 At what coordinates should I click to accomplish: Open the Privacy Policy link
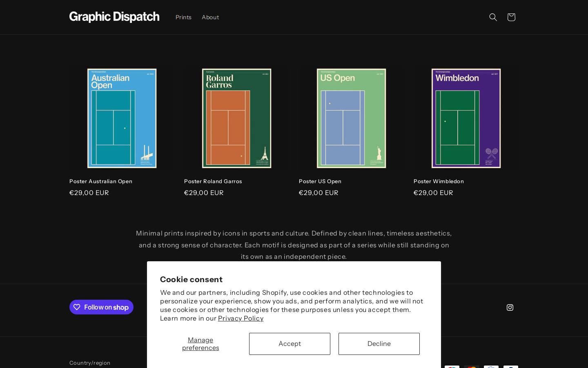(x=241, y=318)
